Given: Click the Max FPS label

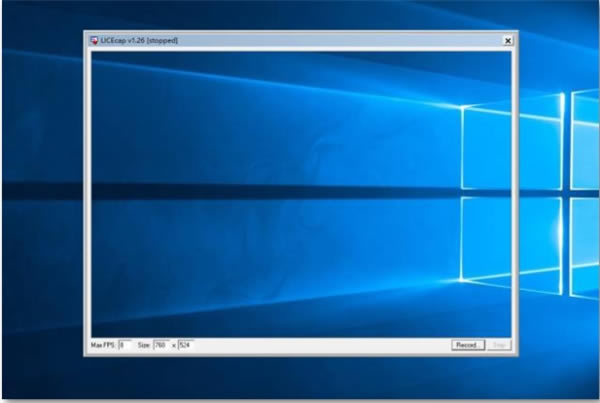Looking at the screenshot, I should (103, 344).
